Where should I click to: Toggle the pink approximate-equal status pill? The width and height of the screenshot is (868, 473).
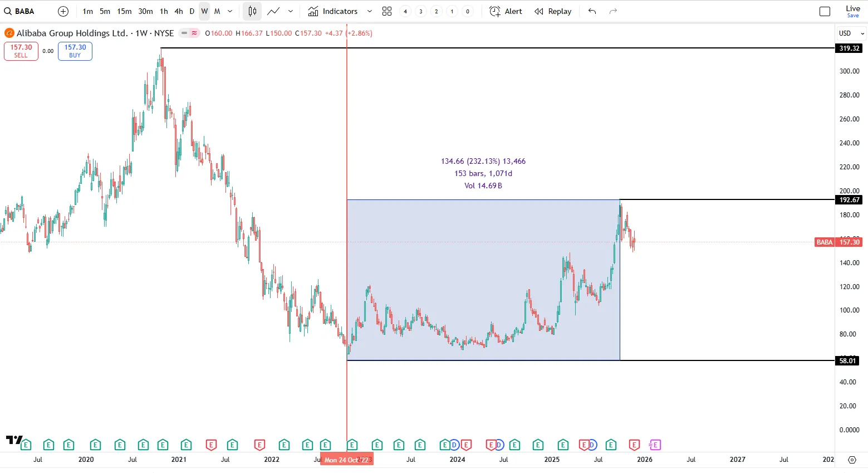[194, 33]
